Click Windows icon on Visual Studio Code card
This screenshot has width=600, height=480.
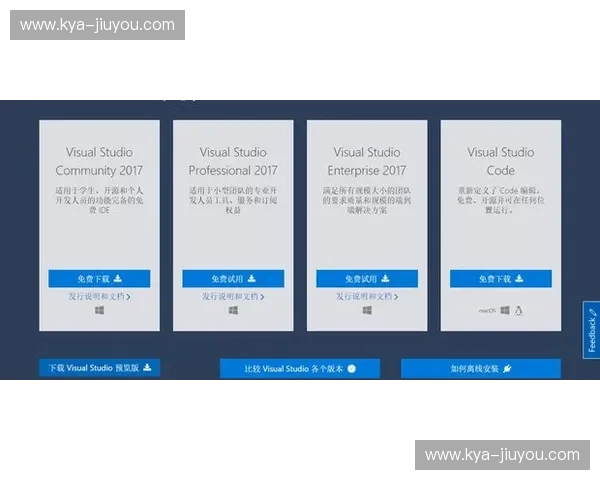click(505, 310)
